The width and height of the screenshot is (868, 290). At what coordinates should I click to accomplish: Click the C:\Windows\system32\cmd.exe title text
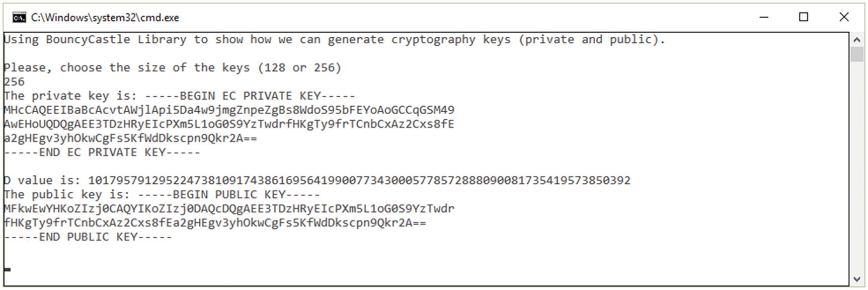105,18
